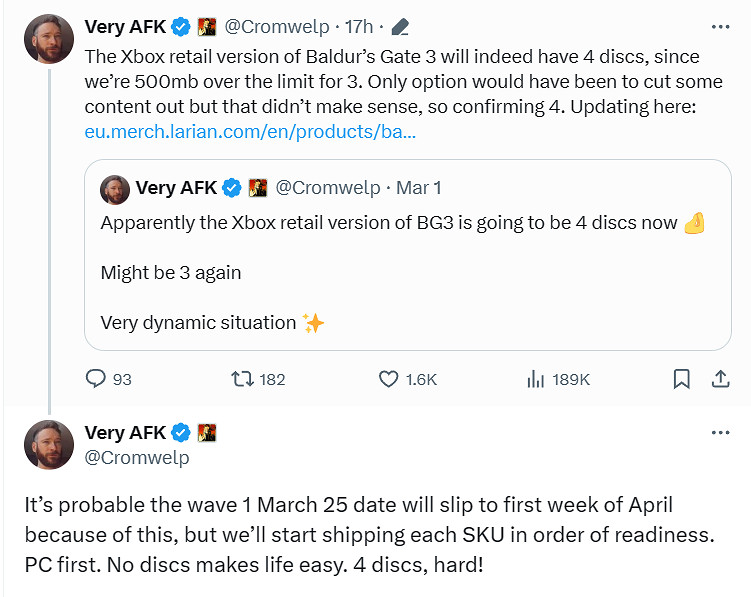
Task: Share the tweet using the share icon
Action: point(719,379)
